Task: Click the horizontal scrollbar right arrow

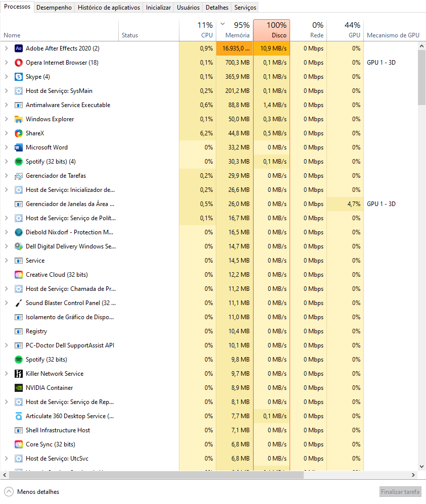Action: click(x=413, y=475)
